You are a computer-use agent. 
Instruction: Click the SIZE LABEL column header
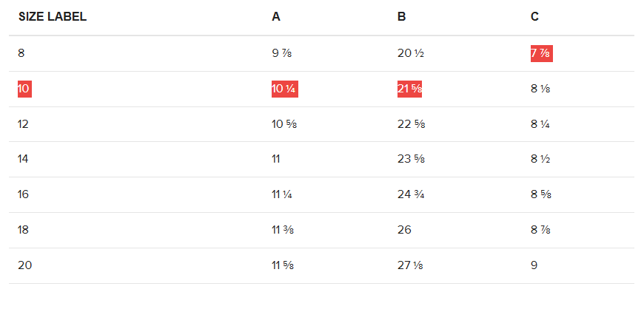(x=53, y=17)
